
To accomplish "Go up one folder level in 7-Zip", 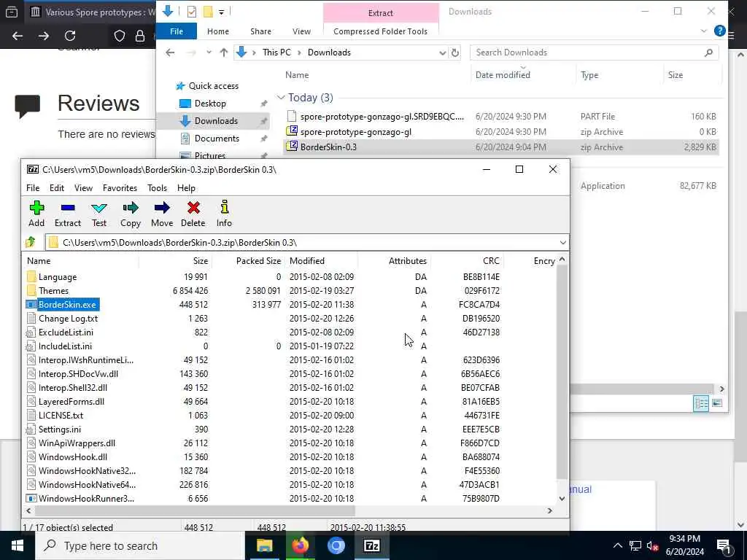I will click(31, 242).
